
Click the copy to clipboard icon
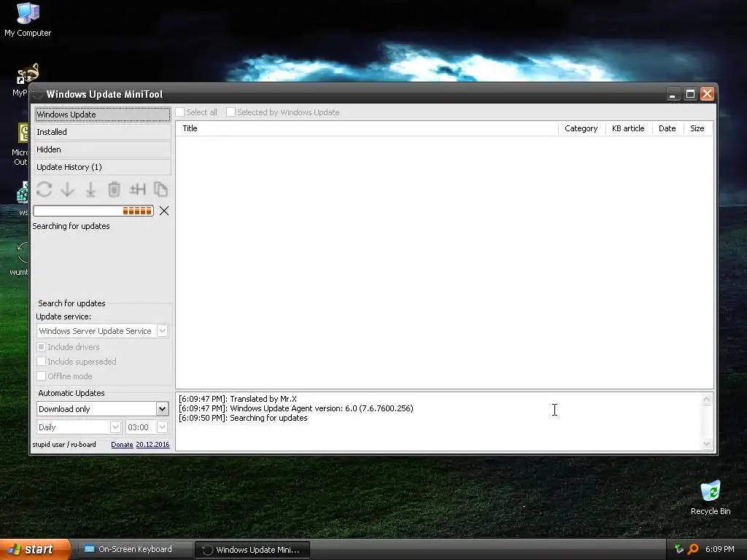[x=160, y=190]
